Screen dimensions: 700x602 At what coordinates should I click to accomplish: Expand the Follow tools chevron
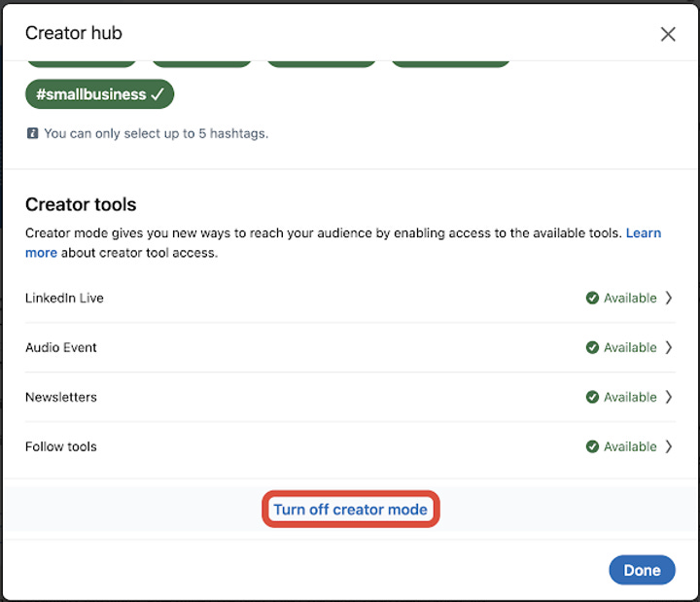[x=668, y=446]
